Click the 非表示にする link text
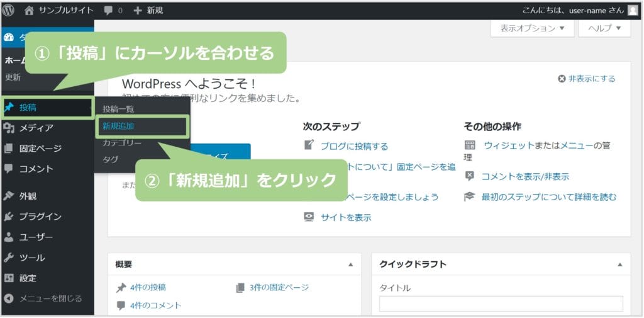 [592, 79]
